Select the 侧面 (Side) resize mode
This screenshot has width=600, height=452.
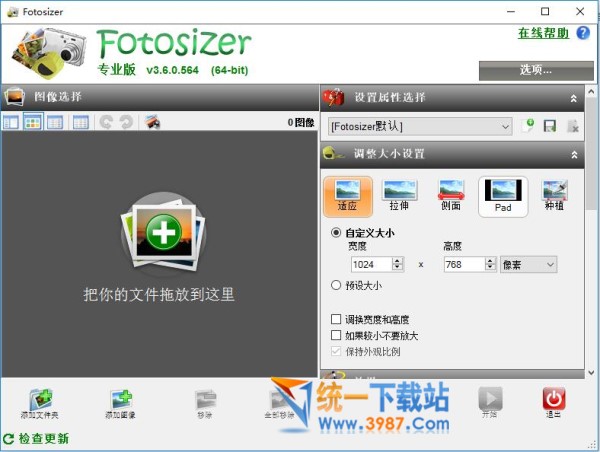451,196
